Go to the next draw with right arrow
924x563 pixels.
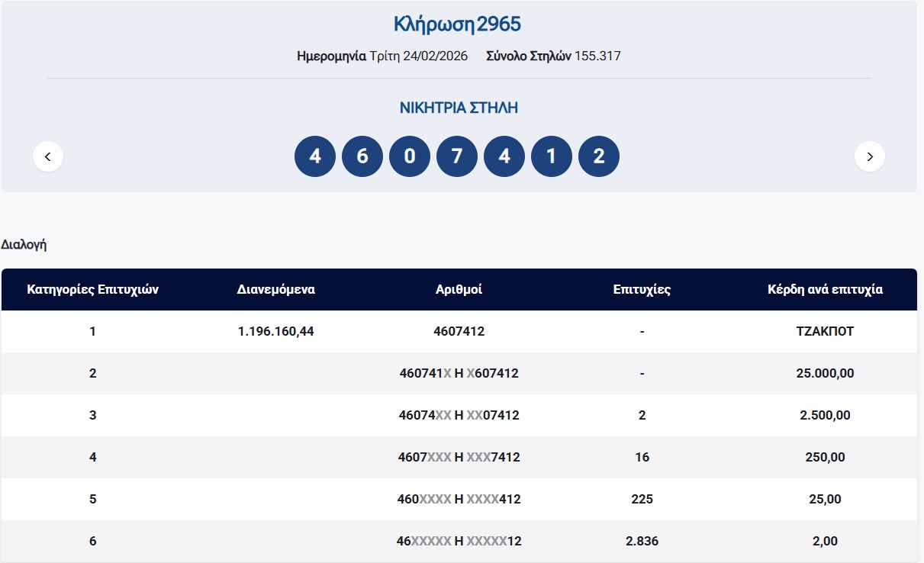tap(869, 156)
